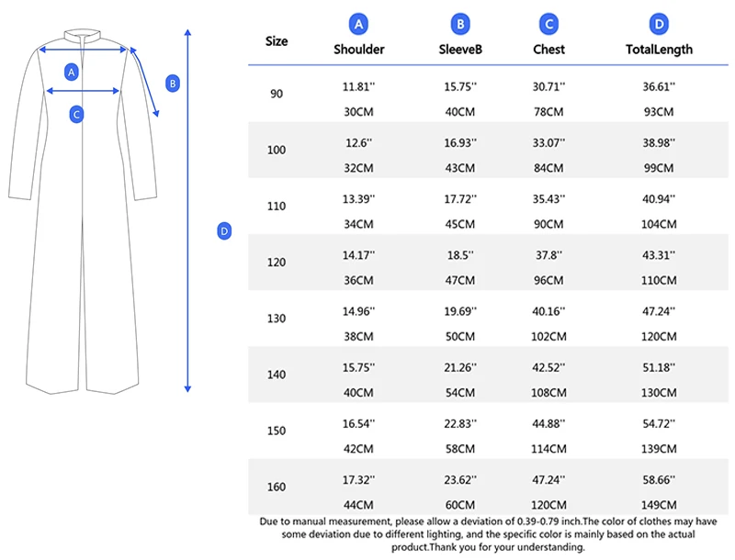Click the A marker on garment diagram
Image resolution: width=735 pixels, height=560 pixels.
coord(72,73)
